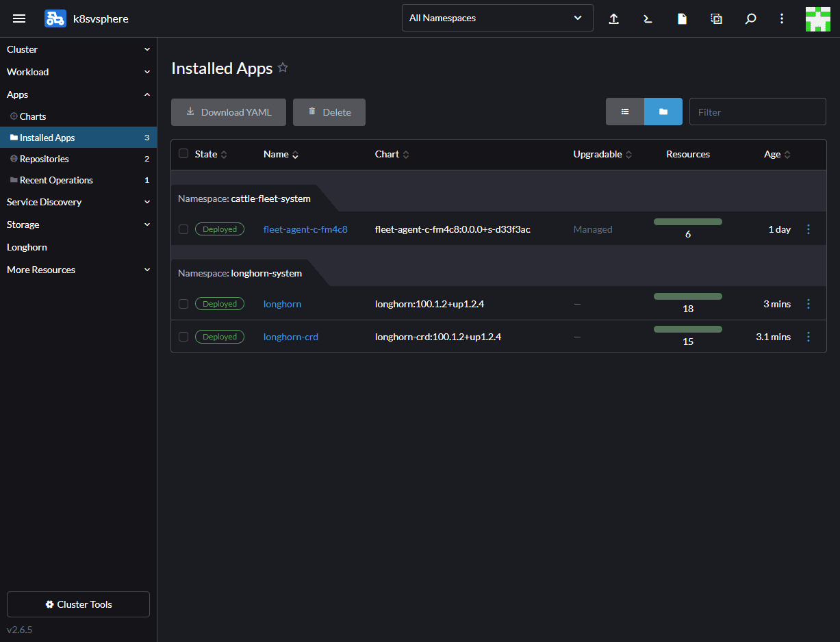Viewport: 840px width, 642px height.
Task: Favorite Installed Apps with star icon
Action: click(x=283, y=68)
